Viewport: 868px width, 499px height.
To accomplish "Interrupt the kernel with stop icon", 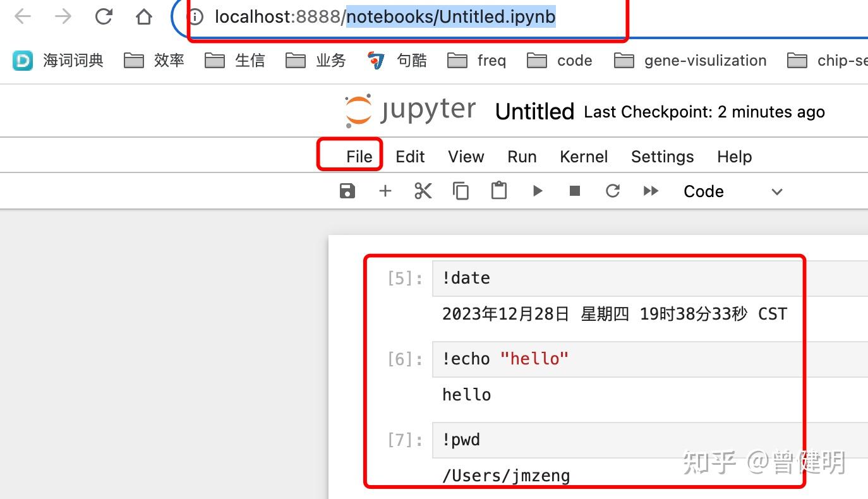I will (x=575, y=191).
